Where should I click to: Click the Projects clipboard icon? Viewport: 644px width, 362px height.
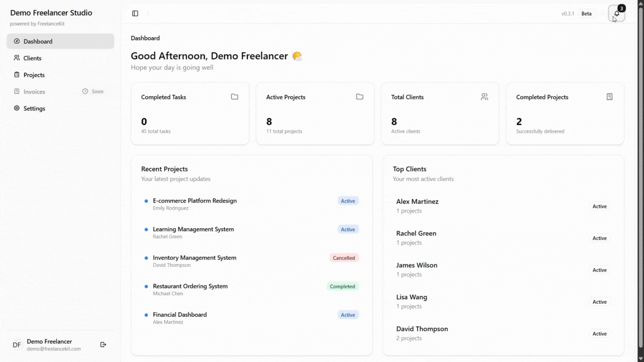coord(17,74)
